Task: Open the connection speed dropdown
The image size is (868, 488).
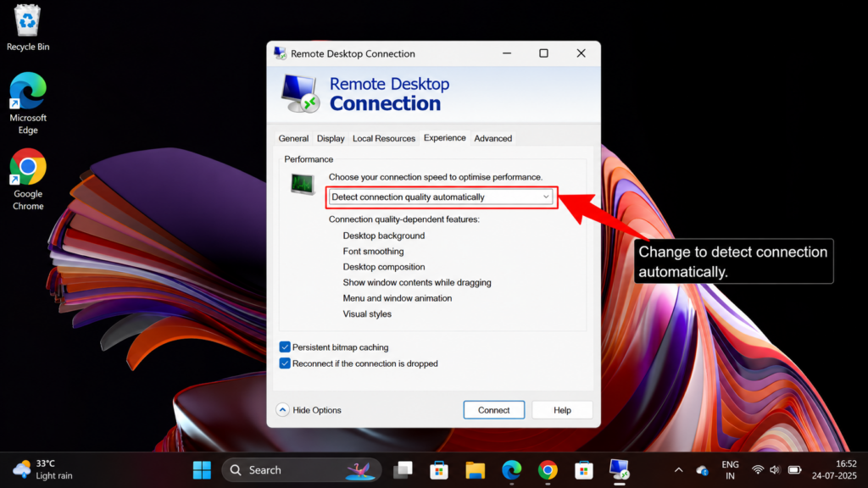Action: point(441,197)
